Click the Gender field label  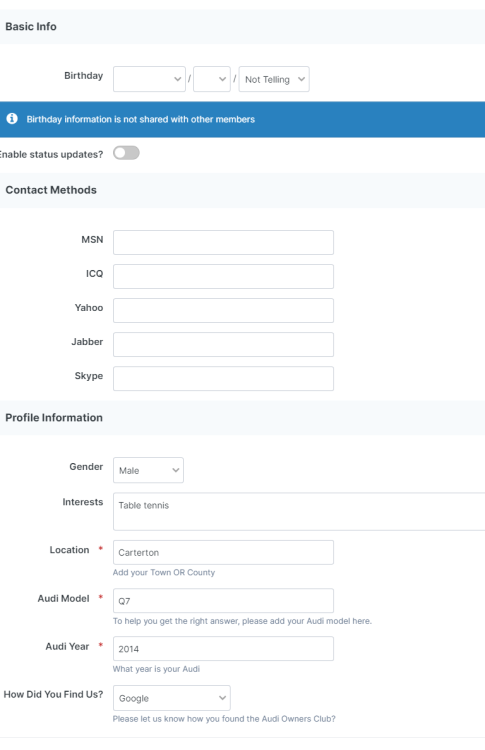pos(86,466)
